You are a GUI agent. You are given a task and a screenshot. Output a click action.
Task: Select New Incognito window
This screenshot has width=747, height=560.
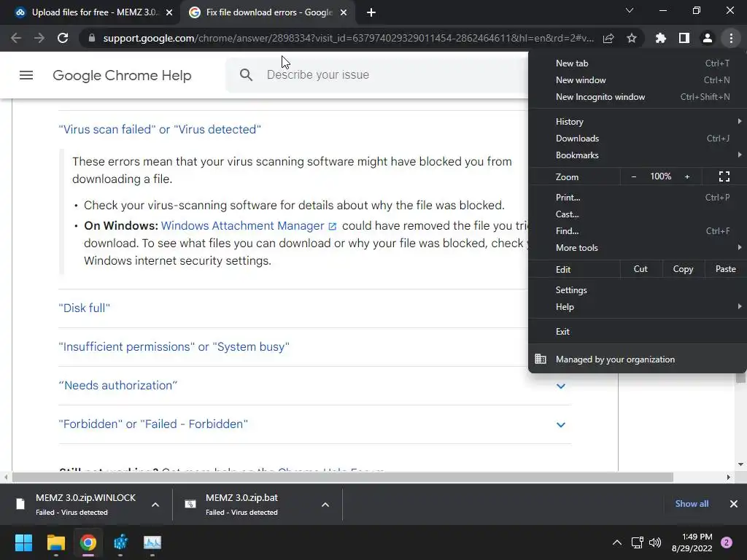click(x=638, y=97)
